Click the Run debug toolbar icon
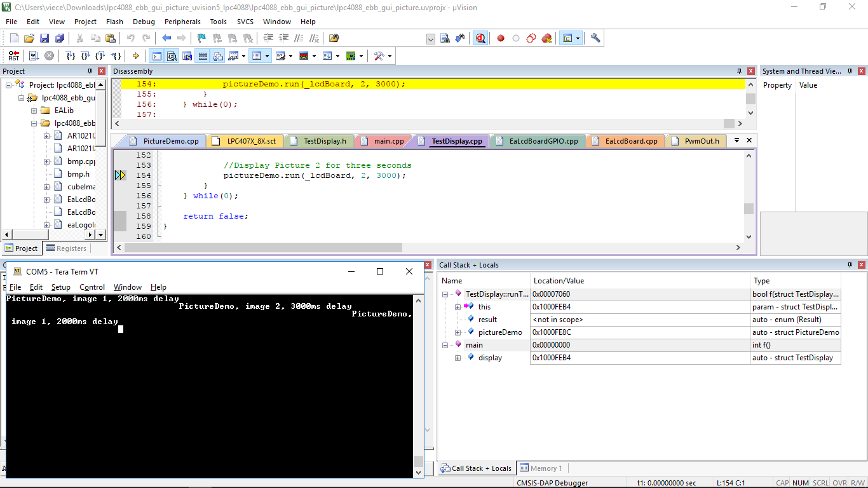 pos(34,56)
